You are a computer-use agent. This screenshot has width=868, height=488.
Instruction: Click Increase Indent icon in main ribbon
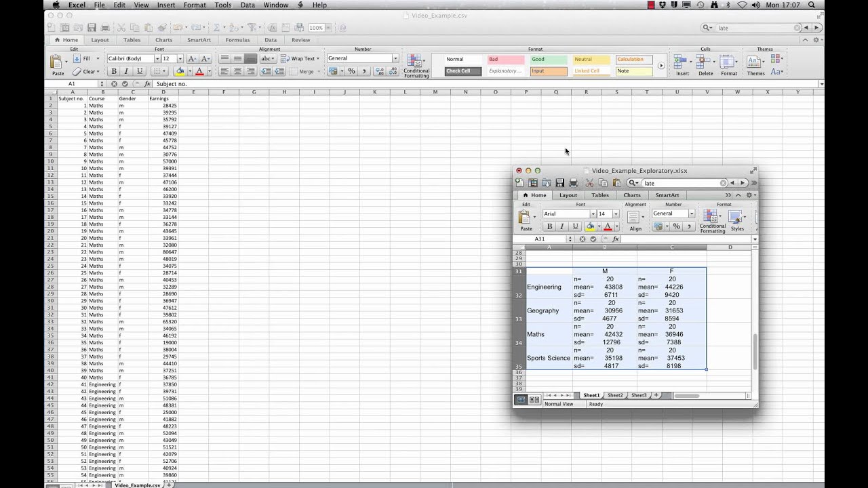(278, 71)
